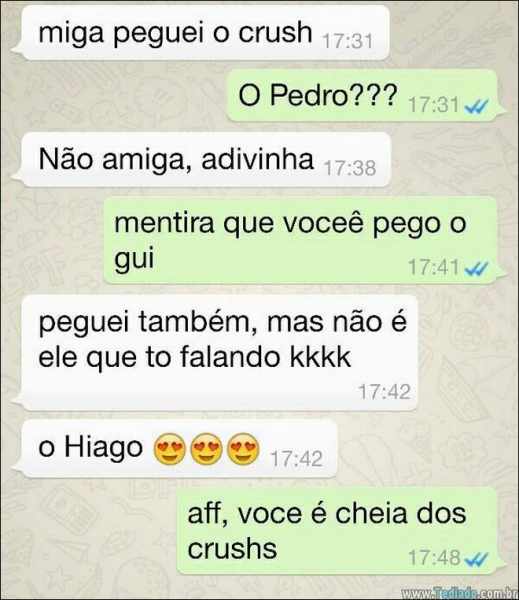Screen dimensions: 519x600
Task: Click the first heart-eyes emoji after Hiago
Action: 169,449
